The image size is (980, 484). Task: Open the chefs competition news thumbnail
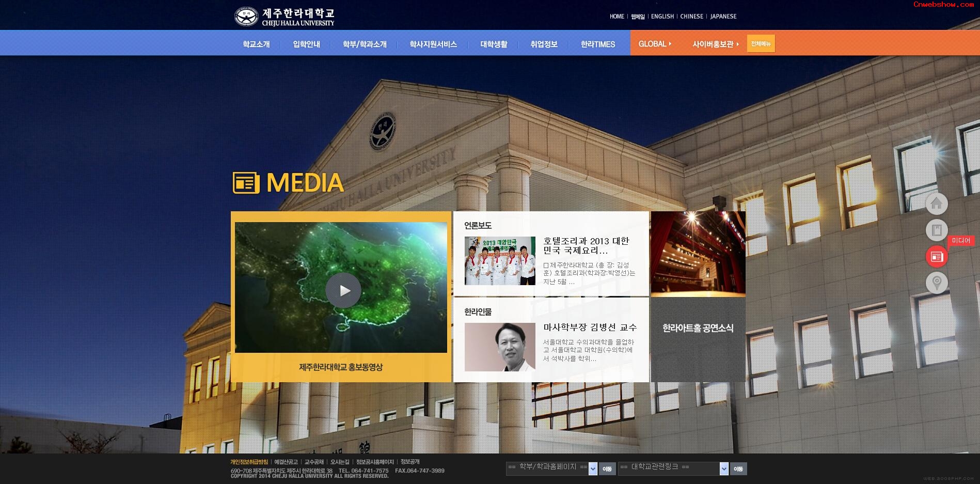pos(500,261)
